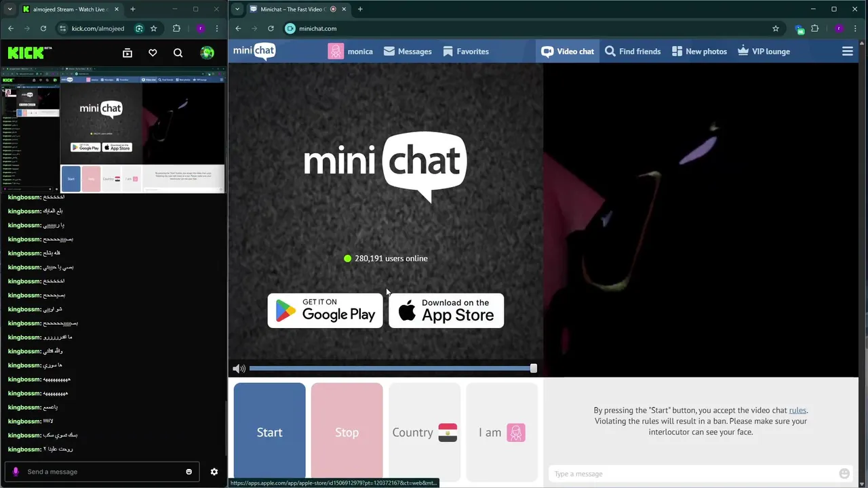Open the monica profile link

coord(351,52)
